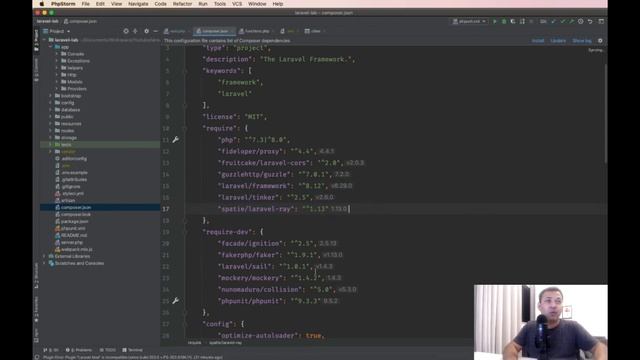Open the VCS menu
The image size is (640, 360).
click(237, 4)
